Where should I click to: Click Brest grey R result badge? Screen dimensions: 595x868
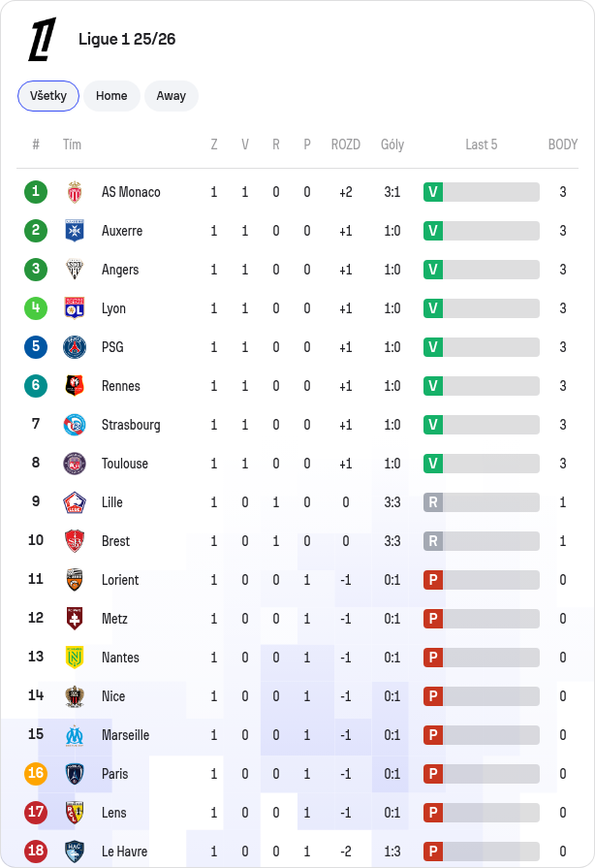[x=433, y=541]
